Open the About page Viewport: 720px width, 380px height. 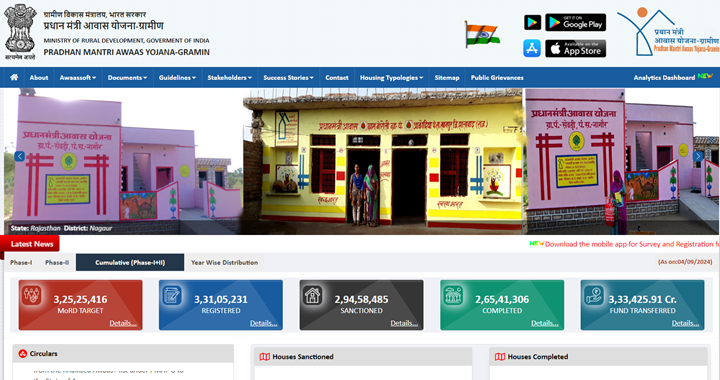39,78
